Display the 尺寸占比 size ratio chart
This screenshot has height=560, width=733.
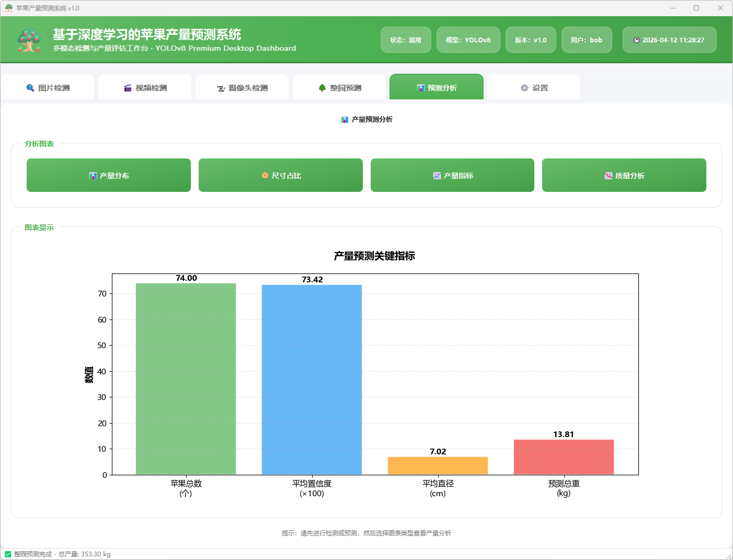click(x=281, y=176)
